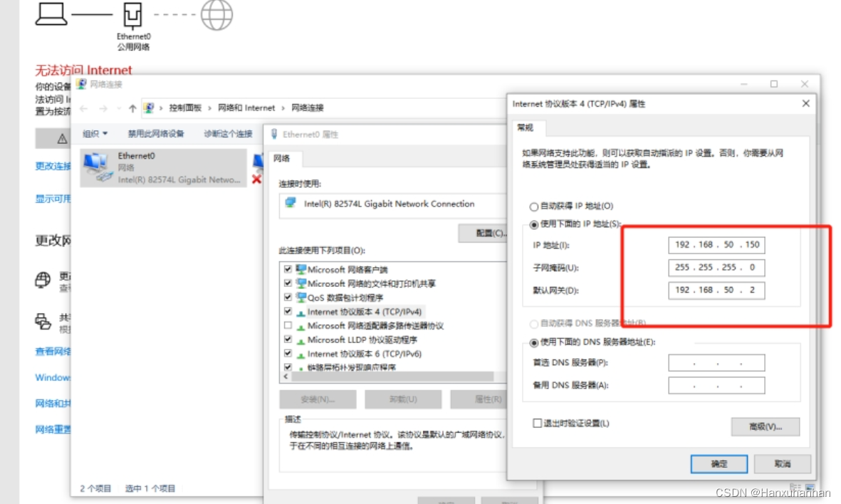Uncheck Internet 协议版本 4 (TCP/IPv4) checkbox
The width and height of the screenshot is (841, 504).
tap(288, 311)
